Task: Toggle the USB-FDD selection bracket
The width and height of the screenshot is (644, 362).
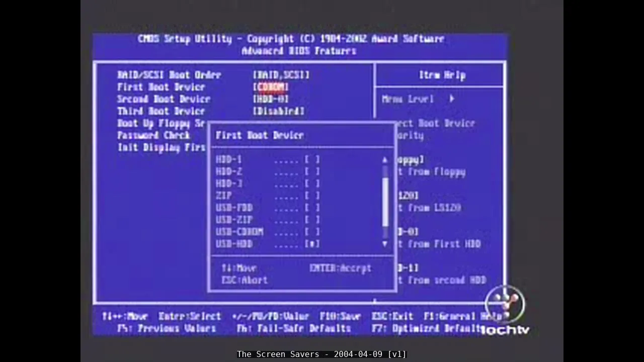Action: click(312, 208)
